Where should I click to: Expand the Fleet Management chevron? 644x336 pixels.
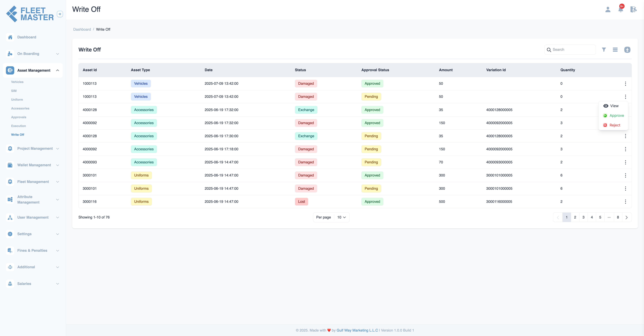pos(58,182)
